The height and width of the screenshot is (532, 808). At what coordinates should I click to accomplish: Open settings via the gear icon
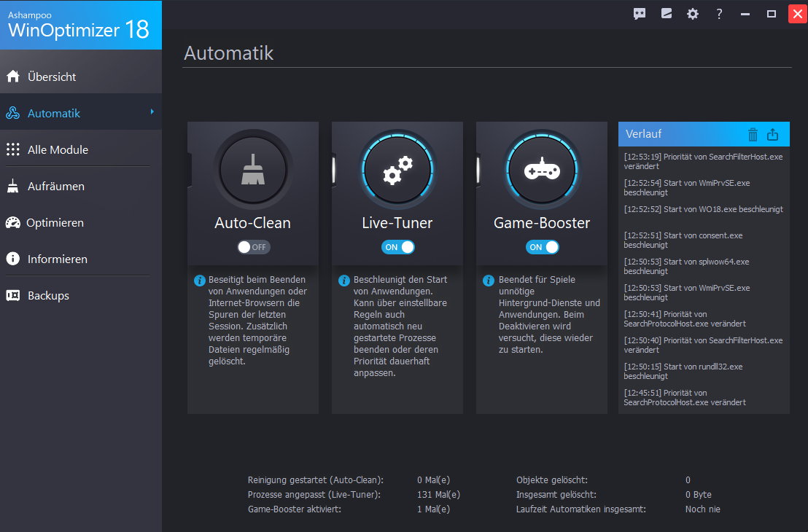(x=692, y=14)
